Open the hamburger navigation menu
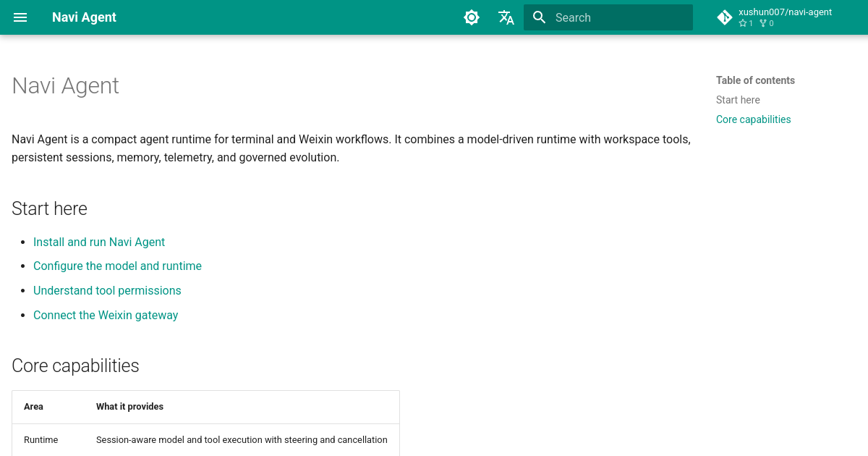The image size is (868, 456). 20,17
